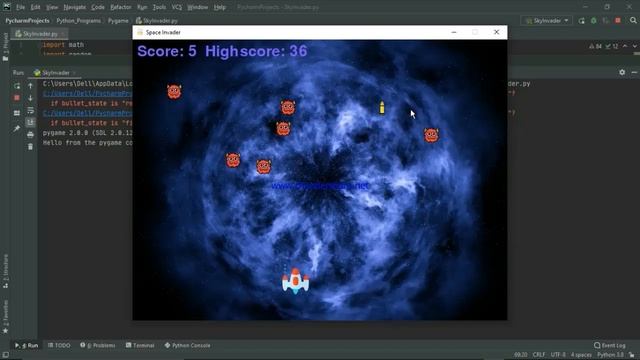Image resolution: width=640 pixels, height=360 pixels.
Task: Click the Down the stack trace arrow
Action: (x=30, y=98)
